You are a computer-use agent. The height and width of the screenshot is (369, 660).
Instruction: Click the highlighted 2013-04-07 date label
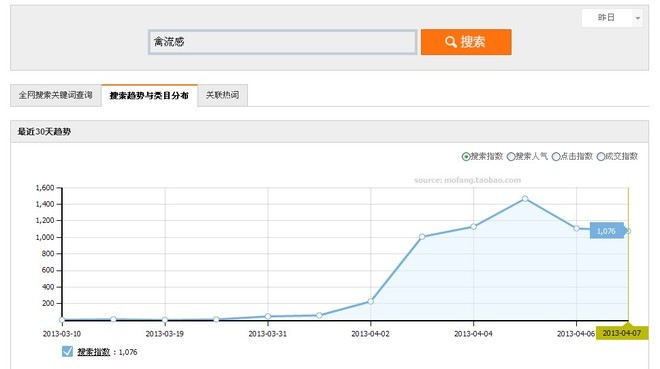622,333
